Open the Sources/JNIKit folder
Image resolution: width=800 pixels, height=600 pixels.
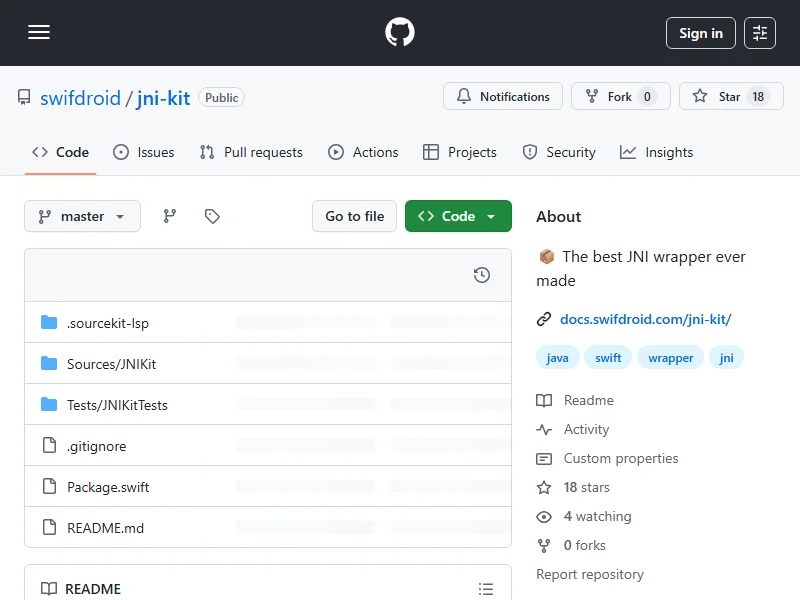111,364
